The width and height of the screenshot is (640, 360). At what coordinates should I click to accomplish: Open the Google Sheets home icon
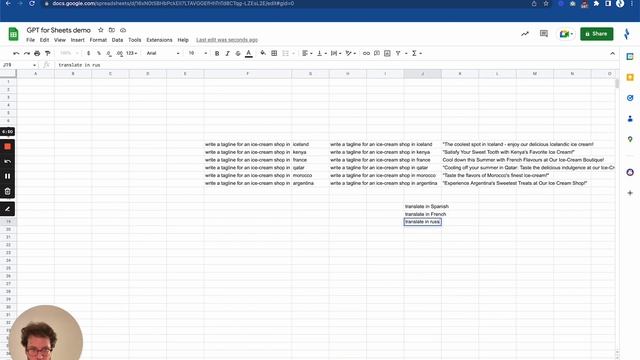13,34
